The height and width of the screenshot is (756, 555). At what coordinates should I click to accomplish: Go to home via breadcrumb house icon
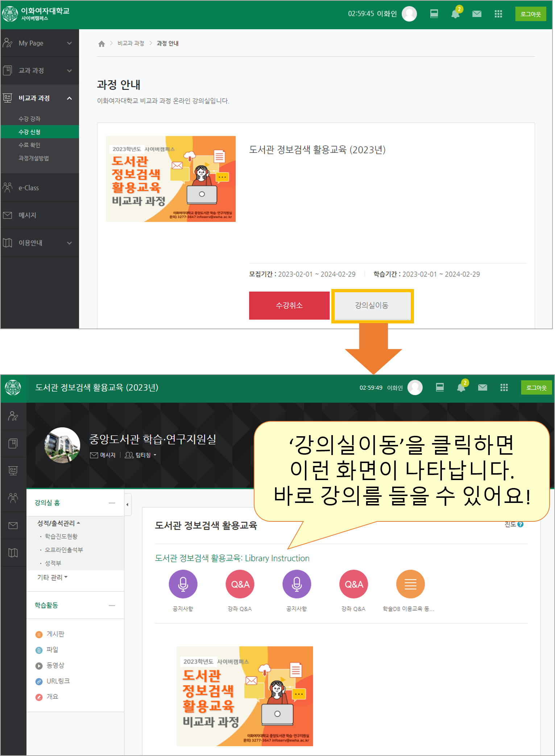102,44
